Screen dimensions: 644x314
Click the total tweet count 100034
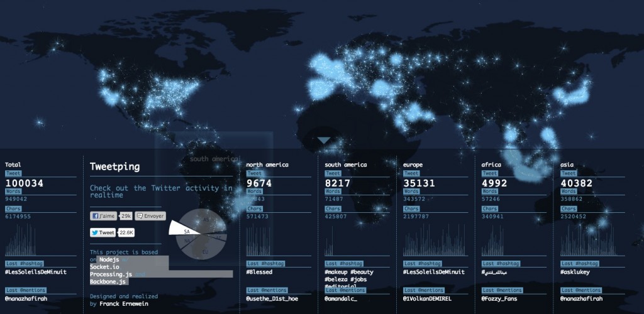[24, 183]
